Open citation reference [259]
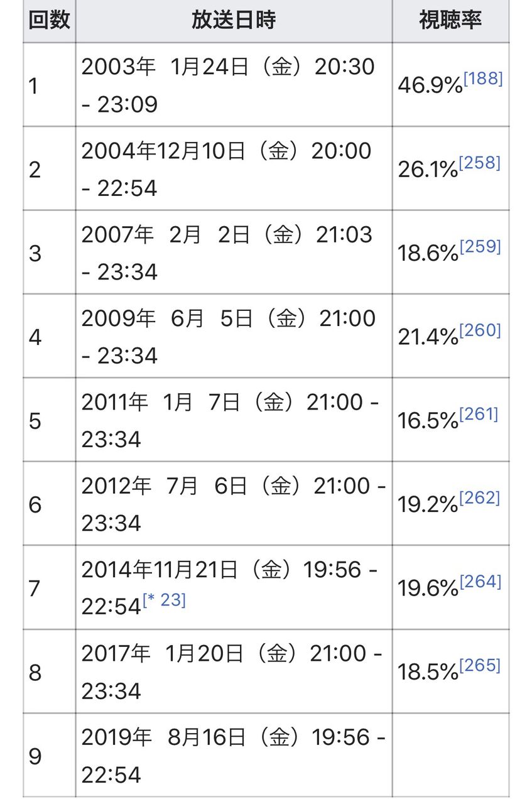 pyautogui.click(x=480, y=247)
